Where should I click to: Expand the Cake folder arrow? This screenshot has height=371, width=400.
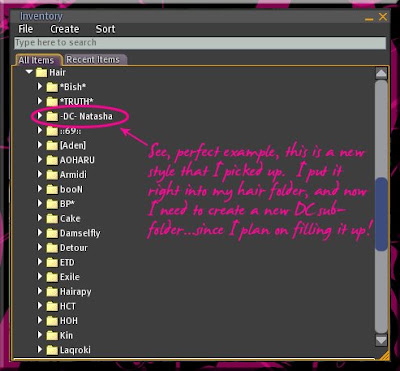[x=40, y=218]
